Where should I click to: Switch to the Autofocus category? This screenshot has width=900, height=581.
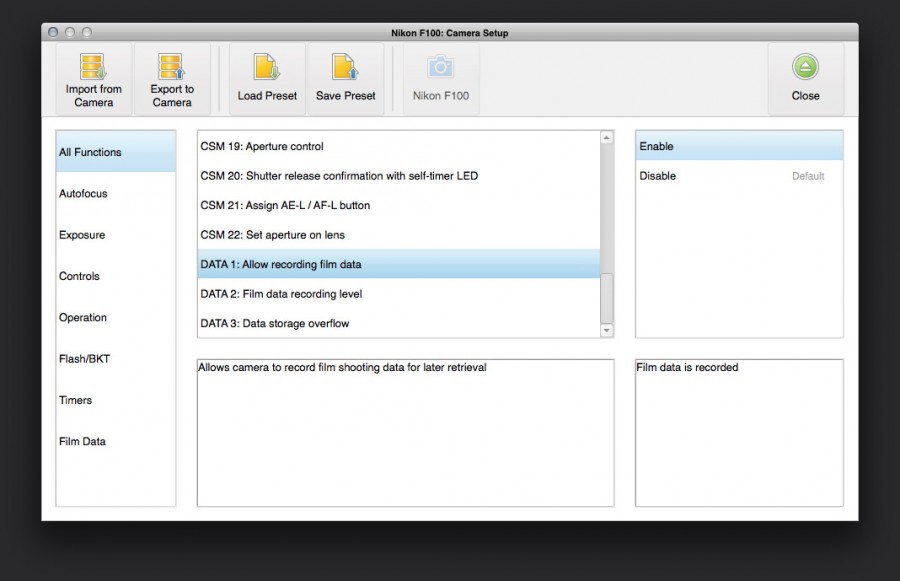coord(116,193)
